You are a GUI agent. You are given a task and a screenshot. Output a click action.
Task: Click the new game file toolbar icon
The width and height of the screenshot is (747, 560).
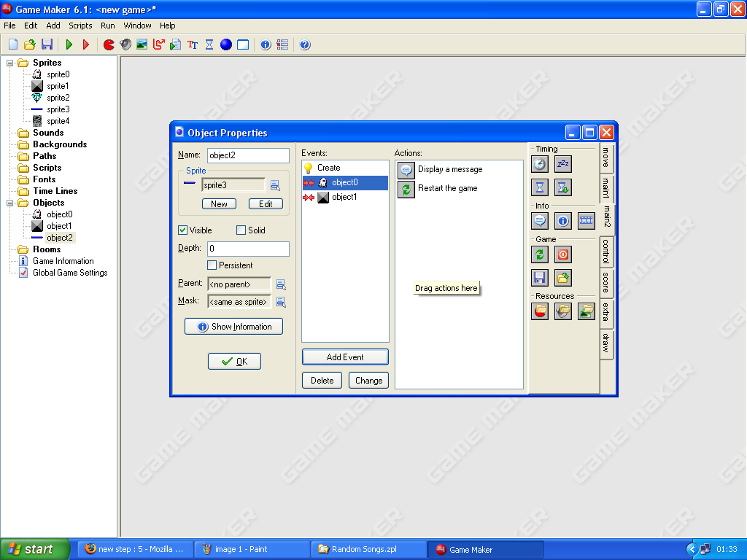pyautogui.click(x=13, y=44)
